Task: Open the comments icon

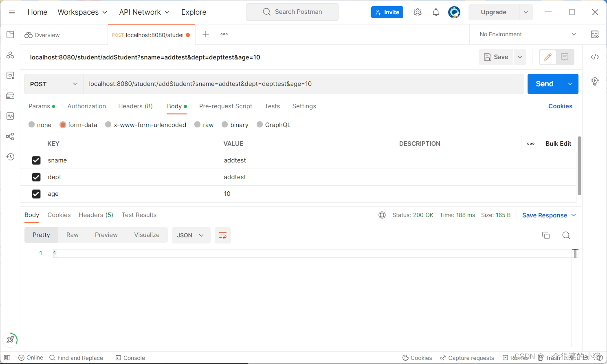Action: 565,57
